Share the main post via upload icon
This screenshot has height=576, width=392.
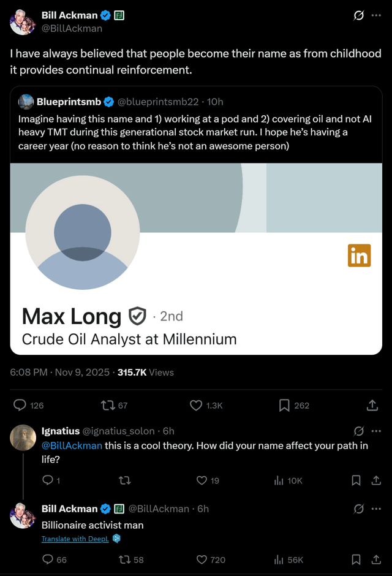coord(372,405)
